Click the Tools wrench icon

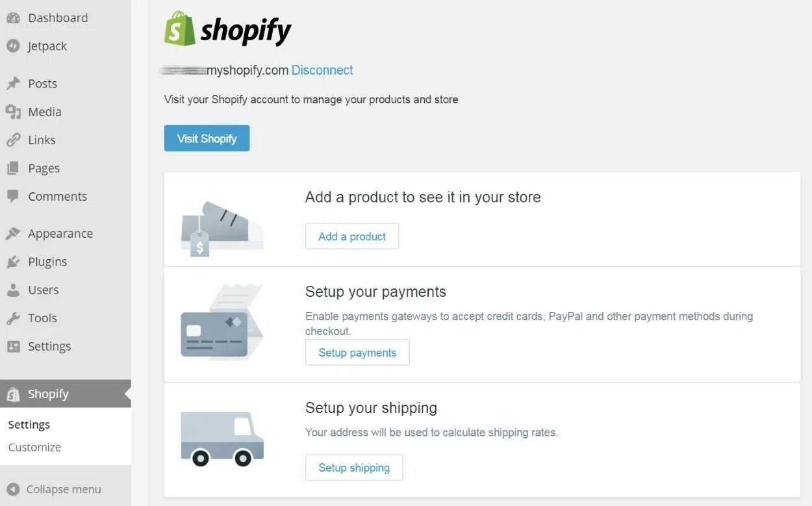point(13,318)
